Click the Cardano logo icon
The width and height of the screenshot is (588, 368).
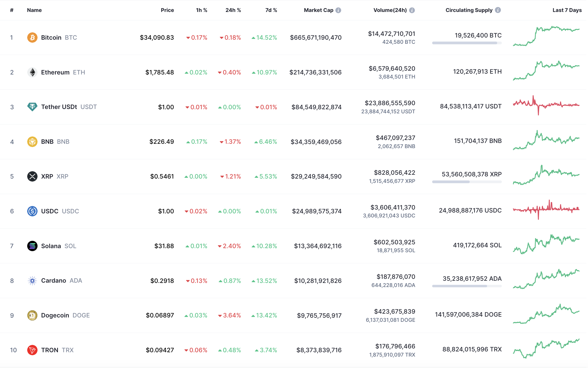pos(32,280)
